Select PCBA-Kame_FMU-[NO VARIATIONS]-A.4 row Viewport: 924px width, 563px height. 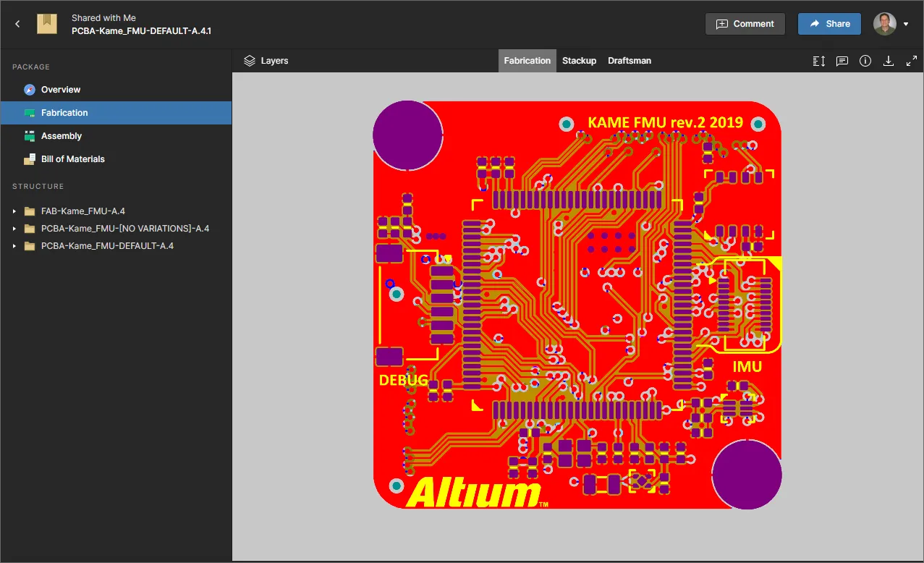pyautogui.click(x=116, y=229)
